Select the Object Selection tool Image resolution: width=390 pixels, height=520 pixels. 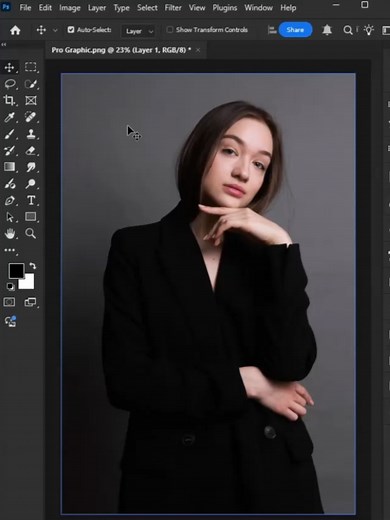pyautogui.click(x=31, y=84)
